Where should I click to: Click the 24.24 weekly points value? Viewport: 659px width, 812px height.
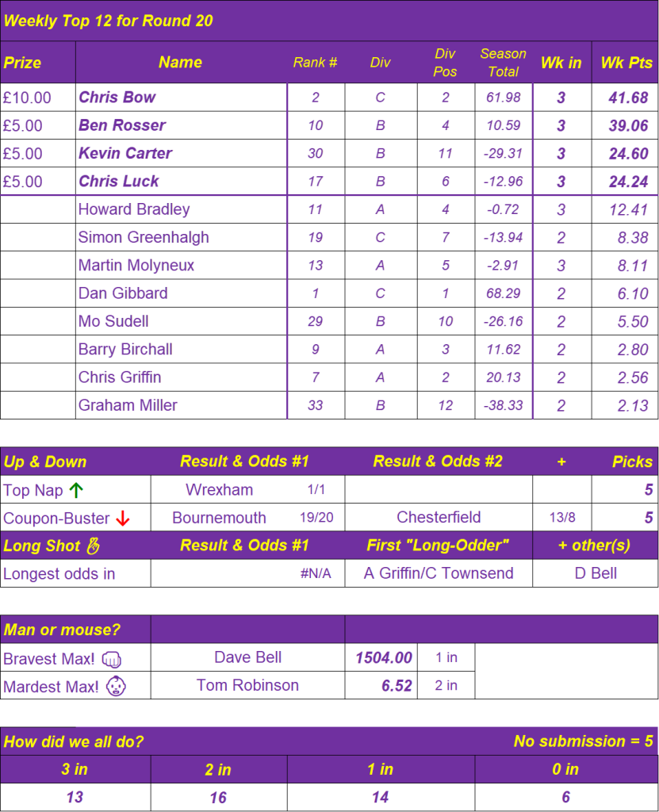(628, 182)
